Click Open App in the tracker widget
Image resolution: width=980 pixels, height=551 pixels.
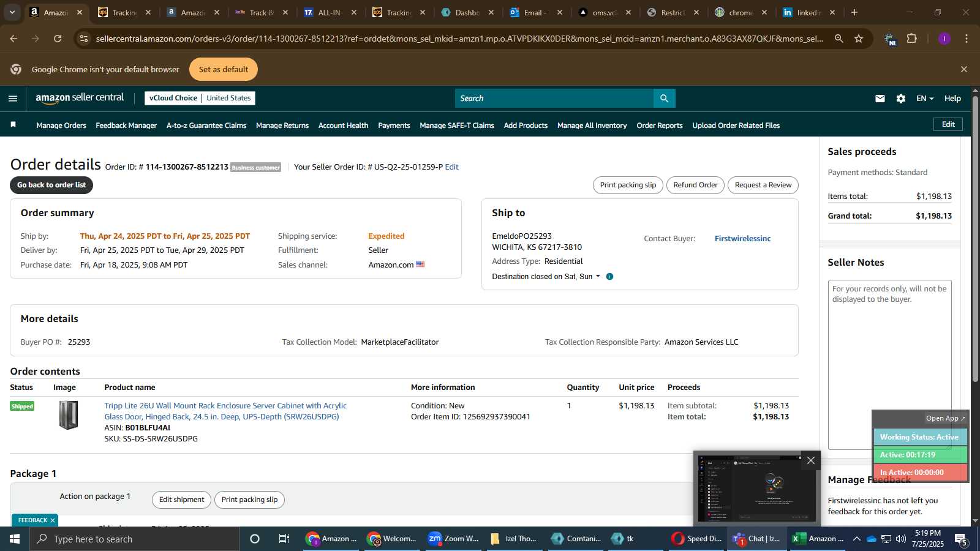[x=945, y=418]
